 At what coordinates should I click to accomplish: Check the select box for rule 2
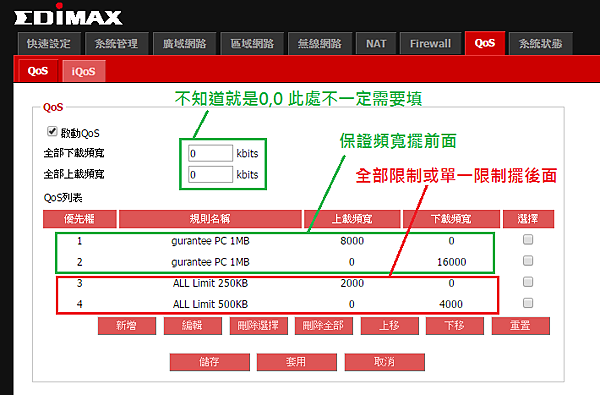pos(528,261)
